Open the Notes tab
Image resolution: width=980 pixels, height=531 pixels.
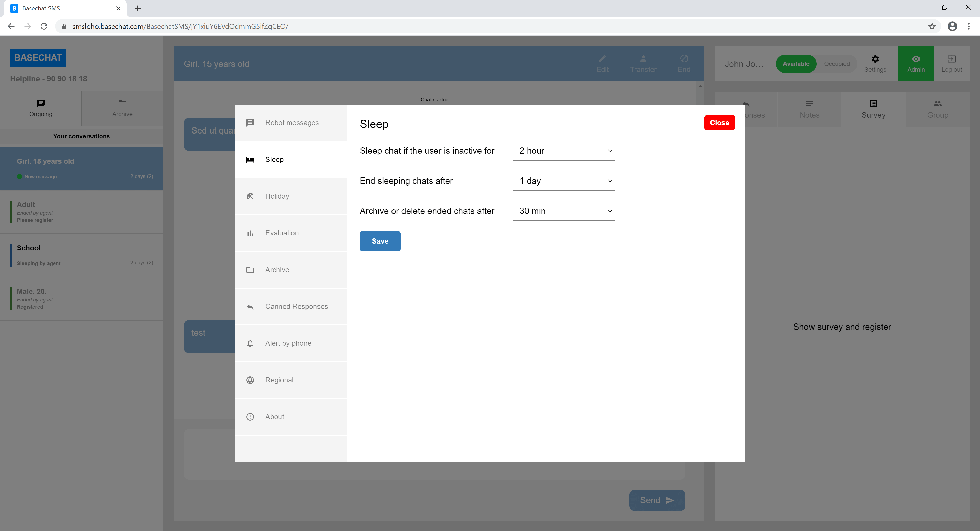[809, 109]
